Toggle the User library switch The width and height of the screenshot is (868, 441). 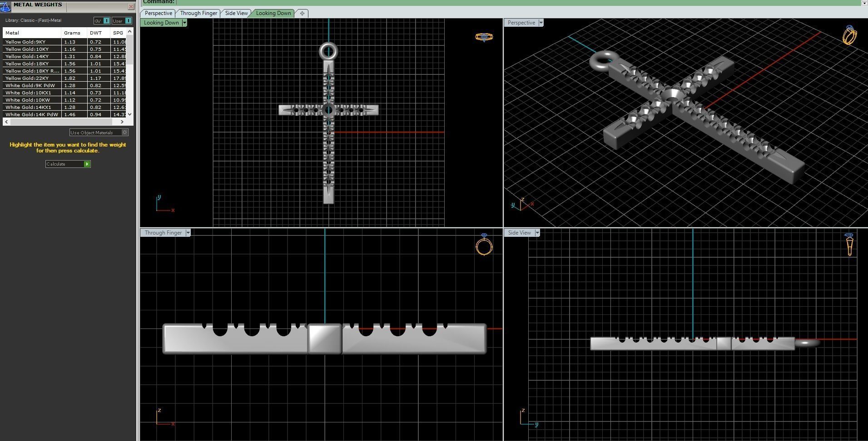tap(121, 21)
